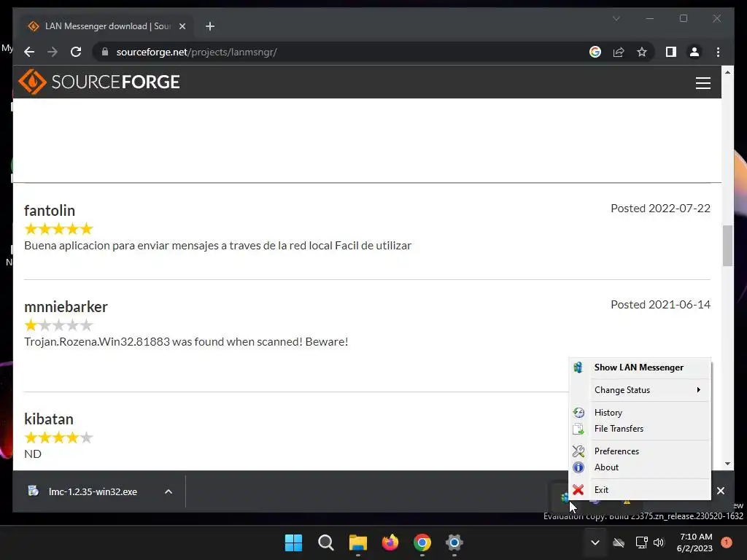Click "Posted 2021-06-14" date
Viewport: 747px width, 560px height.
click(x=660, y=304)
